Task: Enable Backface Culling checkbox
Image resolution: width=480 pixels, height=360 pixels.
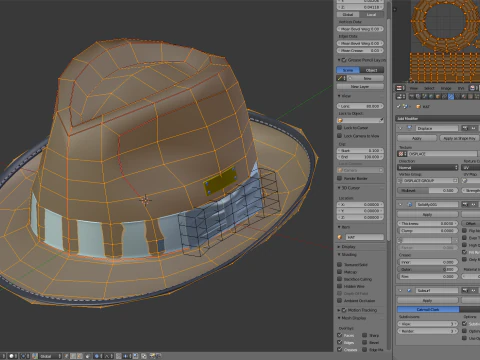Action: [x=340, y=279]
